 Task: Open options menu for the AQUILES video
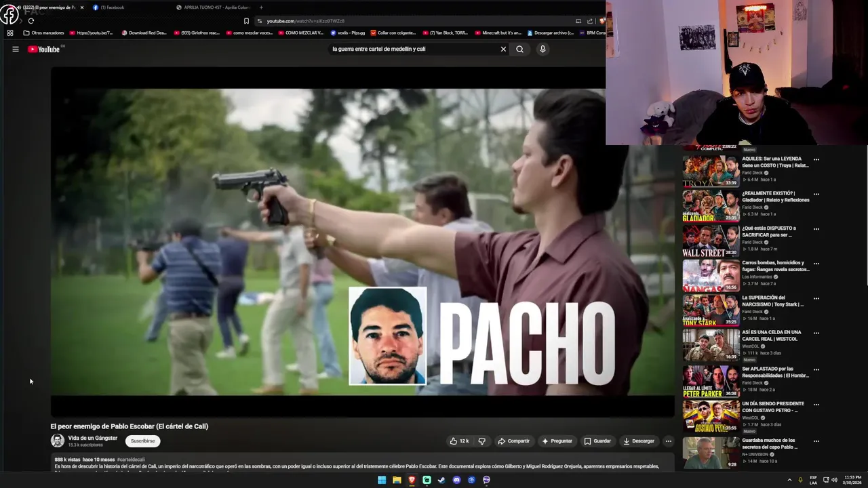816,160
